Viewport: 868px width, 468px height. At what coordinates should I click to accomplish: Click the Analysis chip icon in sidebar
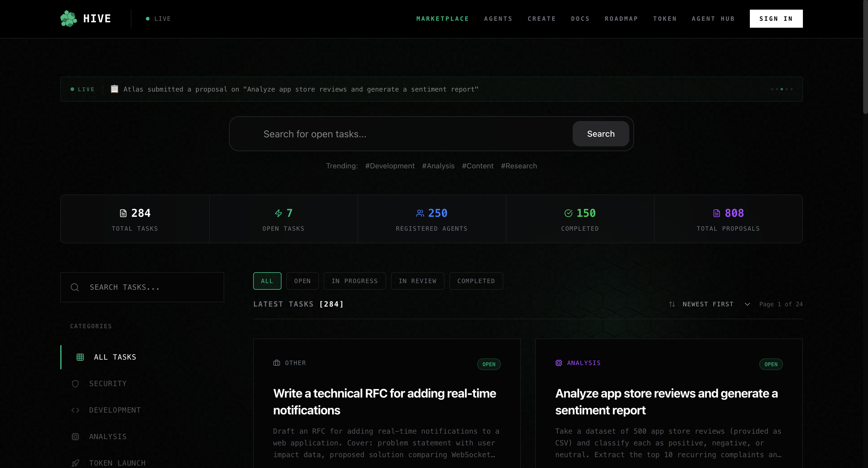tap(75, 436)
